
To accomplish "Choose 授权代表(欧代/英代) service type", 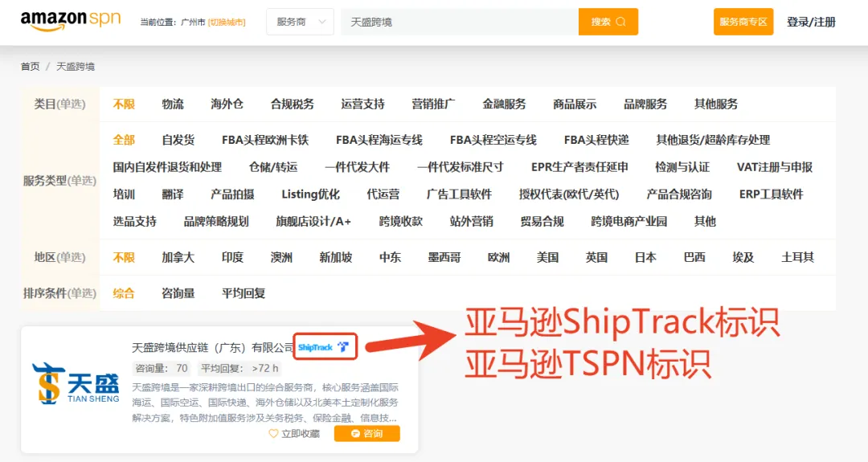I will point(569,194).
